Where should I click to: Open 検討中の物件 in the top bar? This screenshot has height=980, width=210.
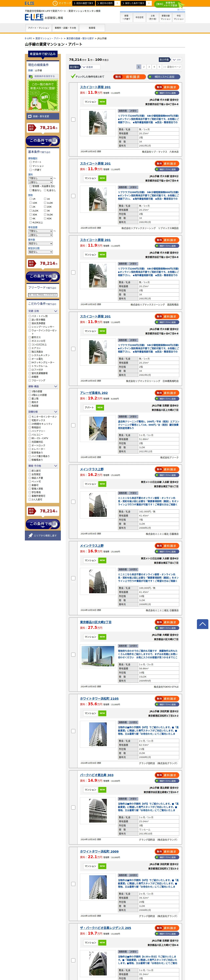click(x=108, y=3)
